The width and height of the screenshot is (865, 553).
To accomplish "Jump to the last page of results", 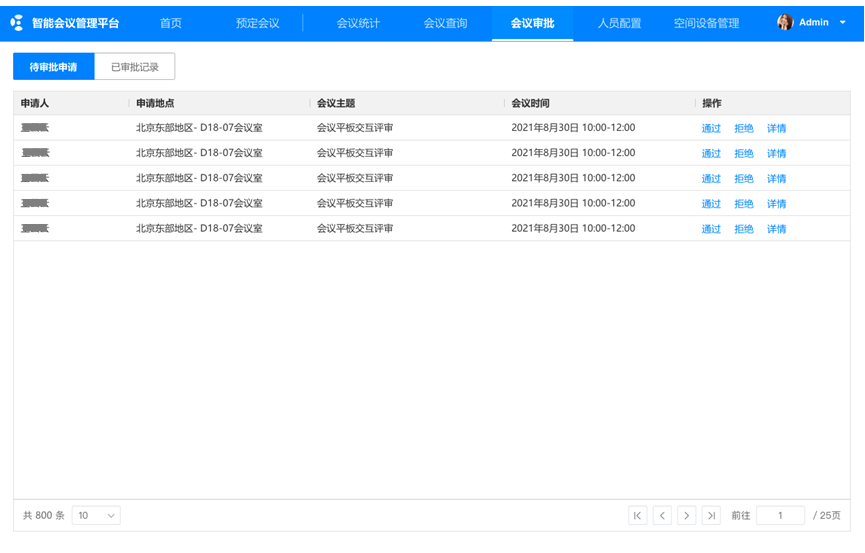I will pos(711,516).
